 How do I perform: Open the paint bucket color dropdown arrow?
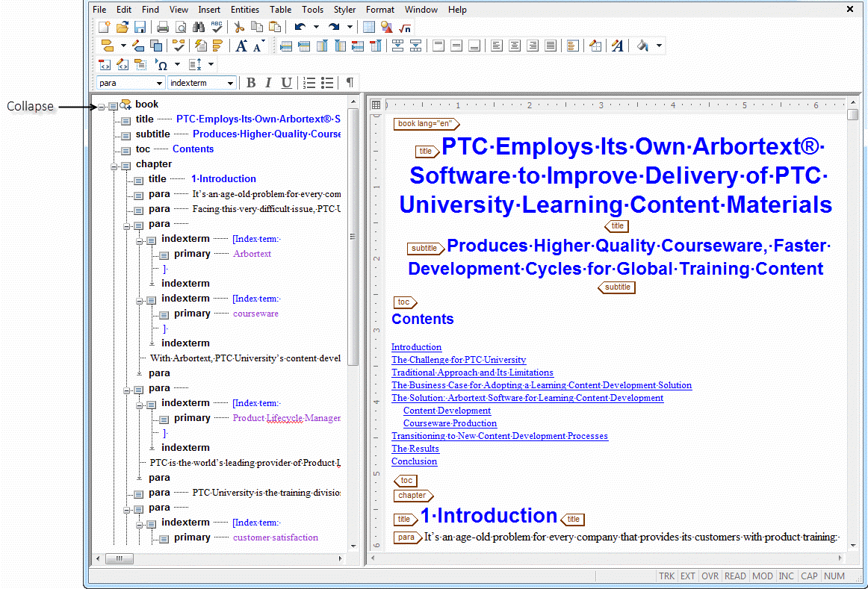tap(659, 46)
